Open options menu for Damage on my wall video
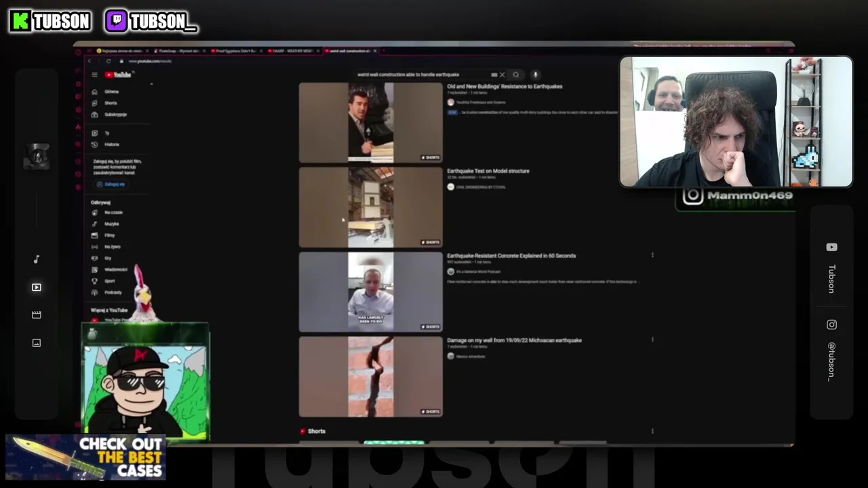 652,340
